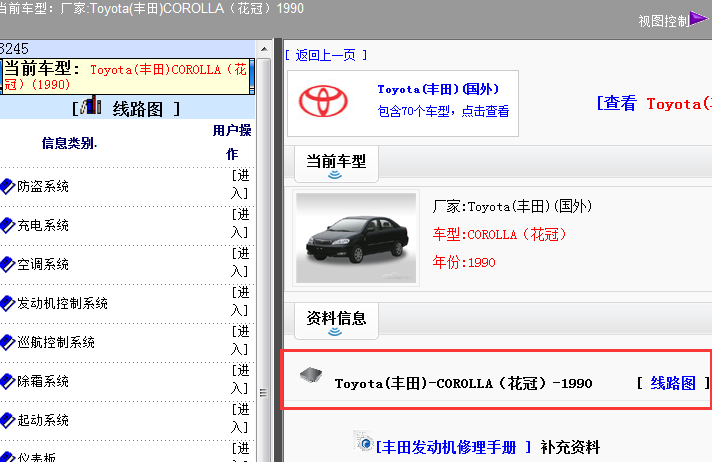Click the 线路图 heading in left panel
Image resolution: width=712 pixels, height=462 pixels.
tap(138, 109)
